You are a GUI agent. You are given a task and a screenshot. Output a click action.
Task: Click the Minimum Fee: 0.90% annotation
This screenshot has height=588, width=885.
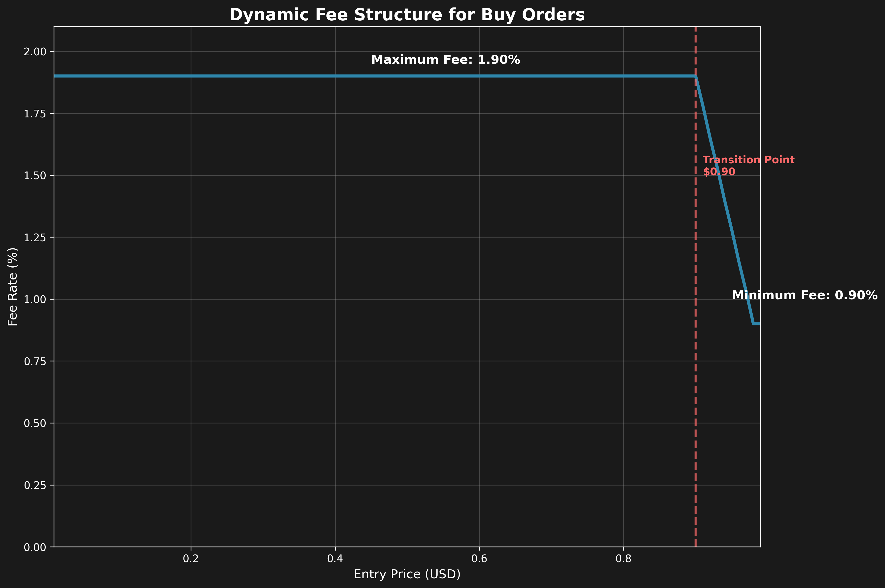click(804, 295)
